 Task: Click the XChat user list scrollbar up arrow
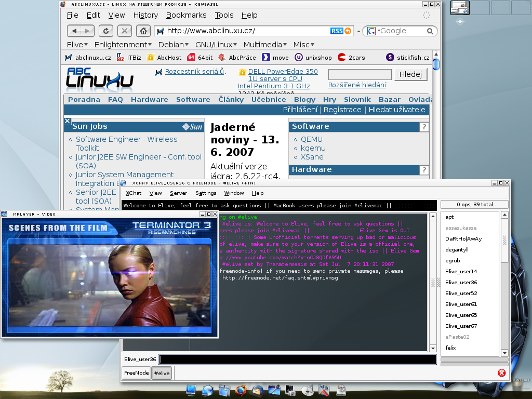coord(504,215)
